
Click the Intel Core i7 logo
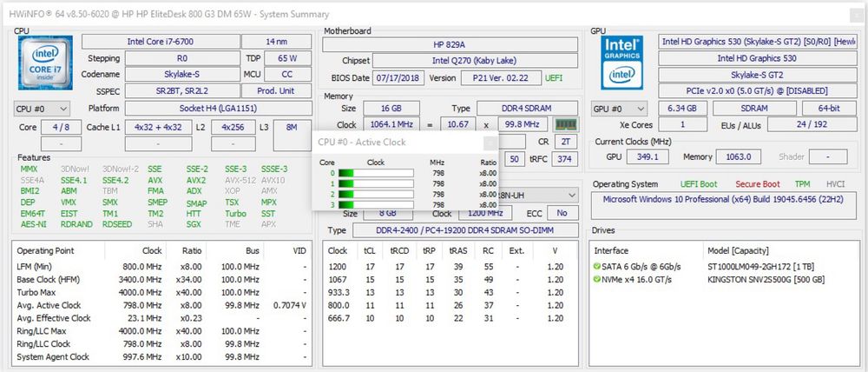[x=45, y=63]
